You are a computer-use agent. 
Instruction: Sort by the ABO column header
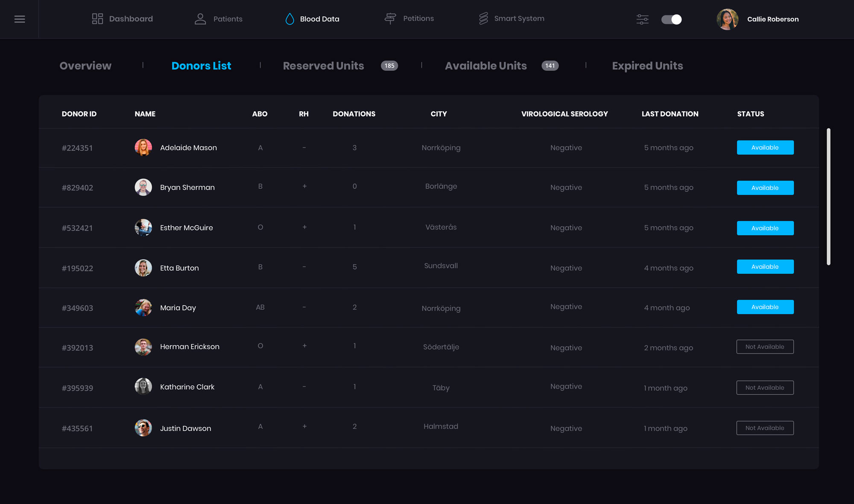(x=260, y=114)
